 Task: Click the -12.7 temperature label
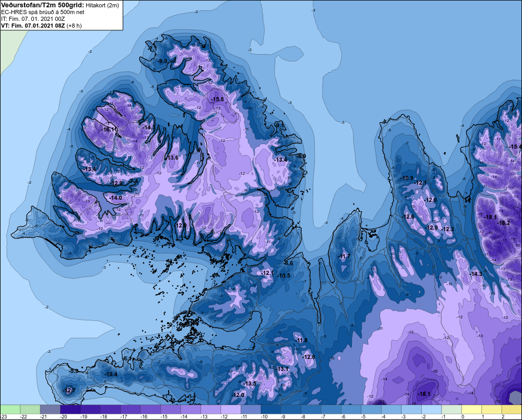69,390
